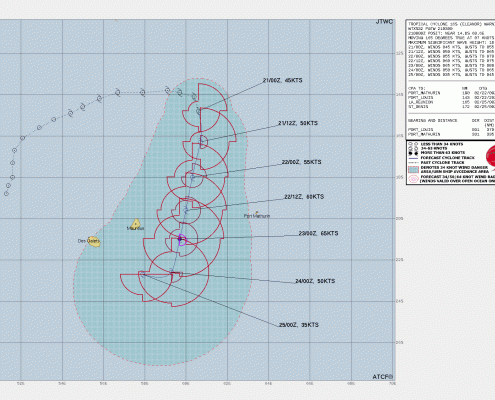Select the Des Galets island marker
This screenshot has width=495, height=400.
point(94,242)
